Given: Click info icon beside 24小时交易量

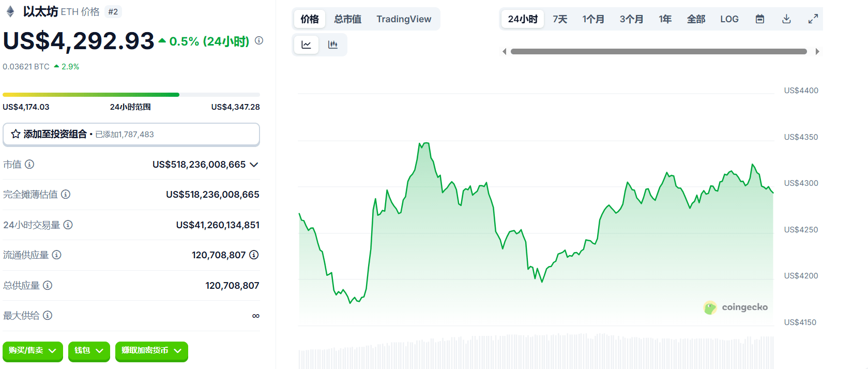Looking at the screenshot, I should click(x=68, y=225).
